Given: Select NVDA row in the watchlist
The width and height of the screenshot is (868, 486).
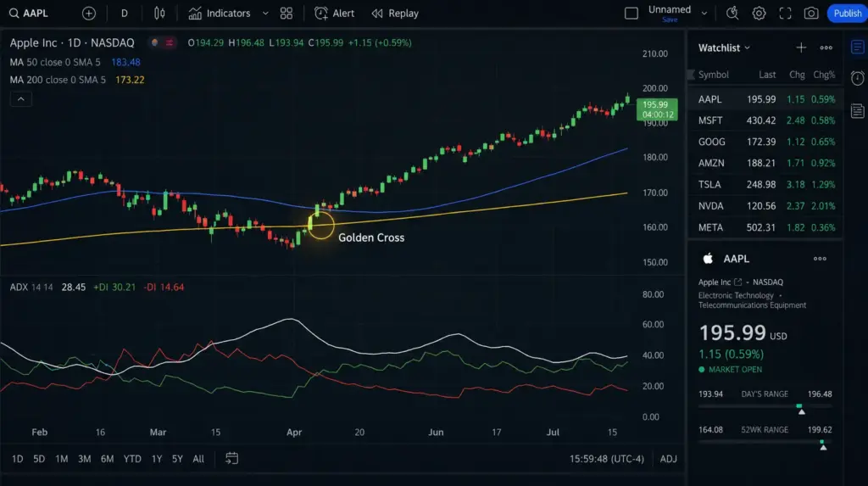Looking at the screenshot, I should [x=765, y=205].
